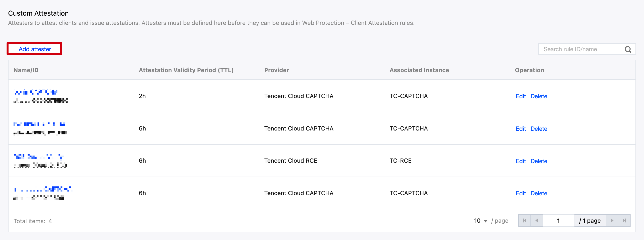Delete the last attester row
Screen dimensions: 644x240
point(539,193)
